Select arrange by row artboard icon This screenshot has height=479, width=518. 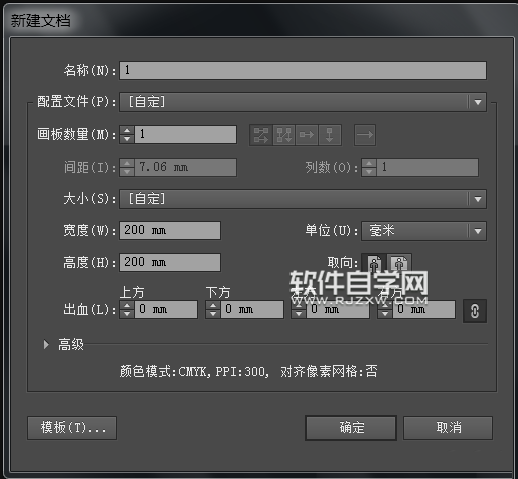(x=307, y=135)
